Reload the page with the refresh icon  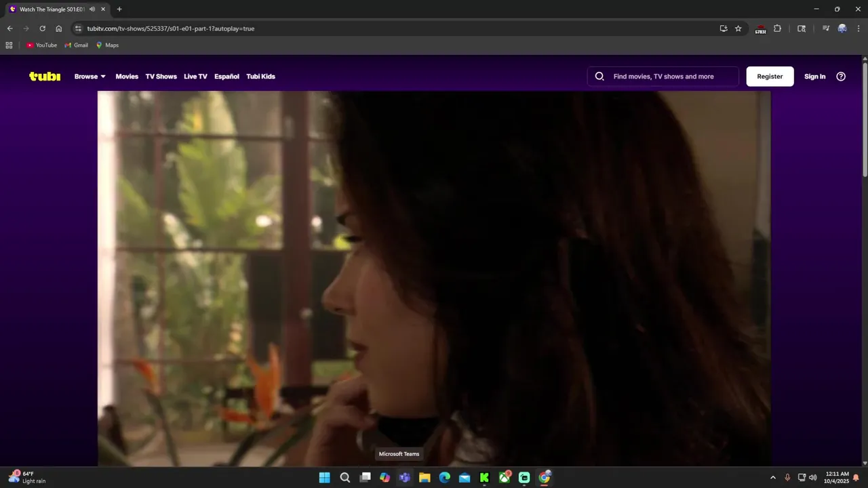pos(42,28)
